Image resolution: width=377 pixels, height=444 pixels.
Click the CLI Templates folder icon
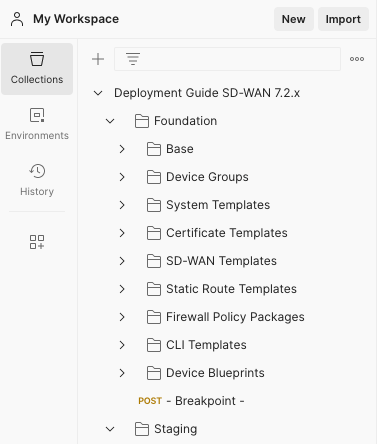tap(154, 345)
